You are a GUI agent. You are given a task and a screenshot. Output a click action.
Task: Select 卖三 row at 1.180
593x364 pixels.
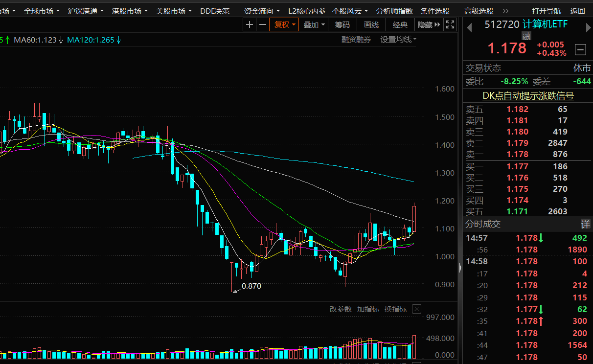(x=528, y=132)
